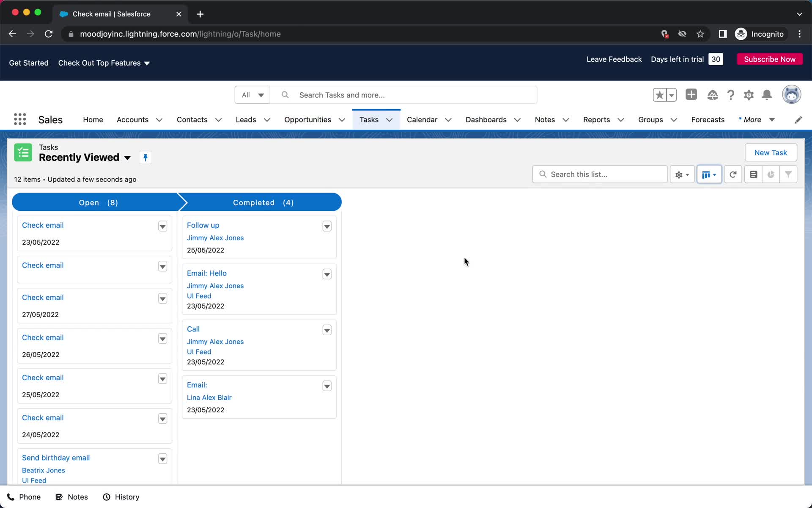Open actions menu for Call card
The image size is (812, 508).
[x=327, y=330]
